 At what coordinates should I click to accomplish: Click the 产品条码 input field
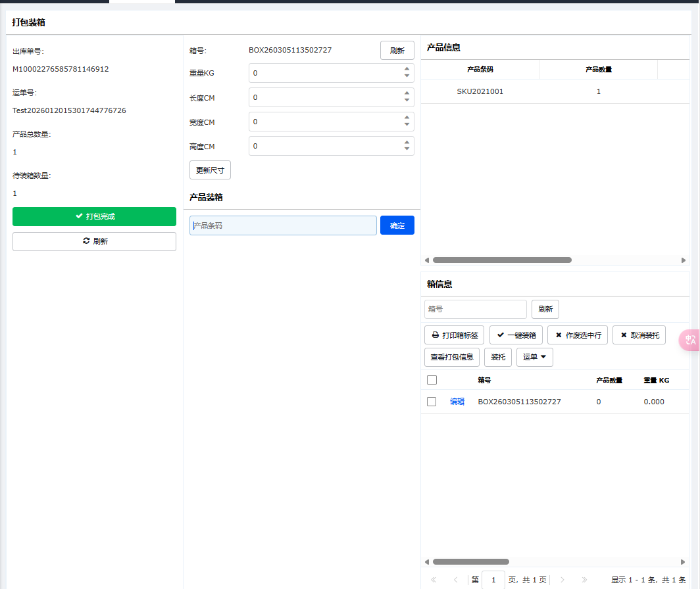point(283,225)
